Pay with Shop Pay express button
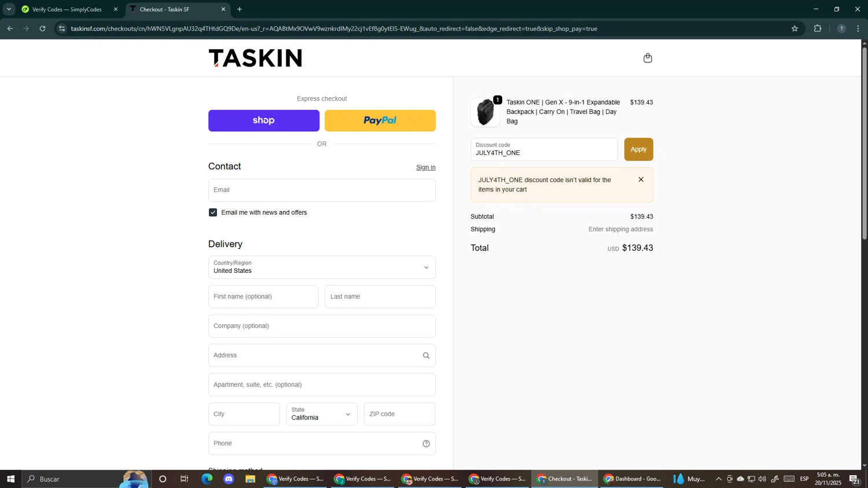 click(264, 120)
